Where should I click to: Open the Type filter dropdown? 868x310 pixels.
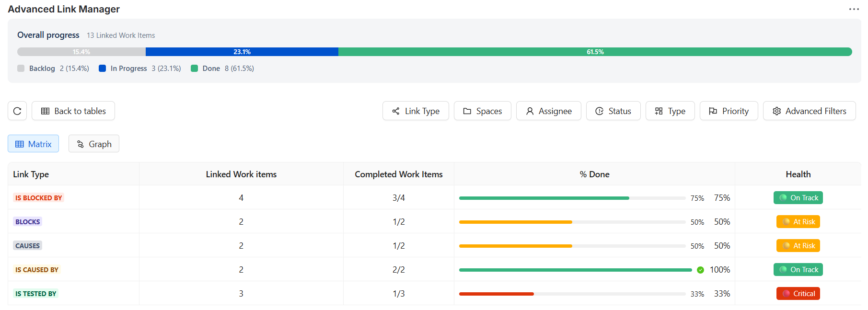click(670, 111)
